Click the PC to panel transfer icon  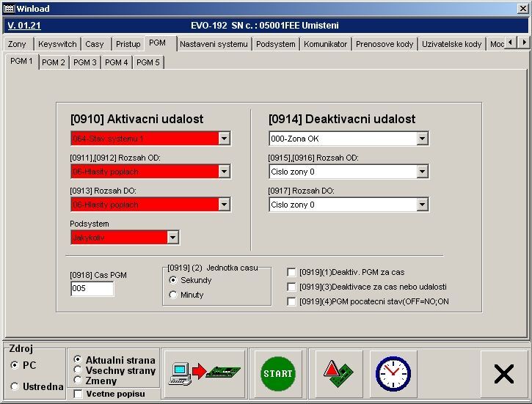203,373
